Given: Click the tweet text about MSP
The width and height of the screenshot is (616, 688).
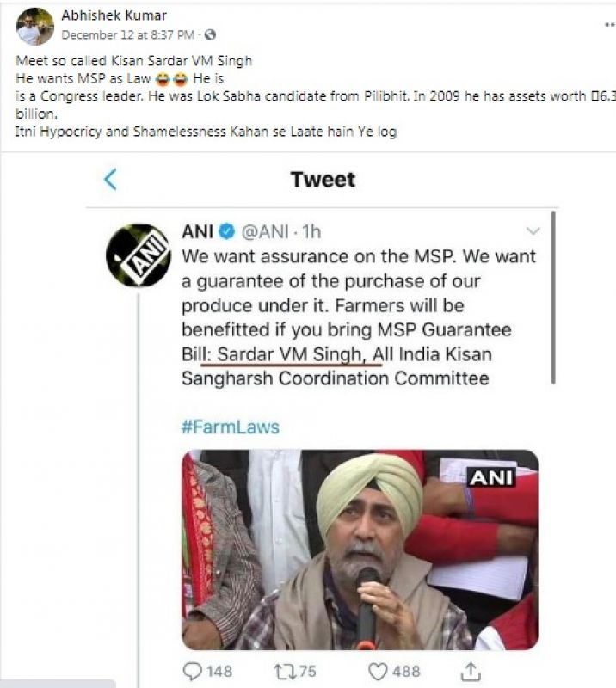Looking at the screenshot, I should tap(358, 317).
